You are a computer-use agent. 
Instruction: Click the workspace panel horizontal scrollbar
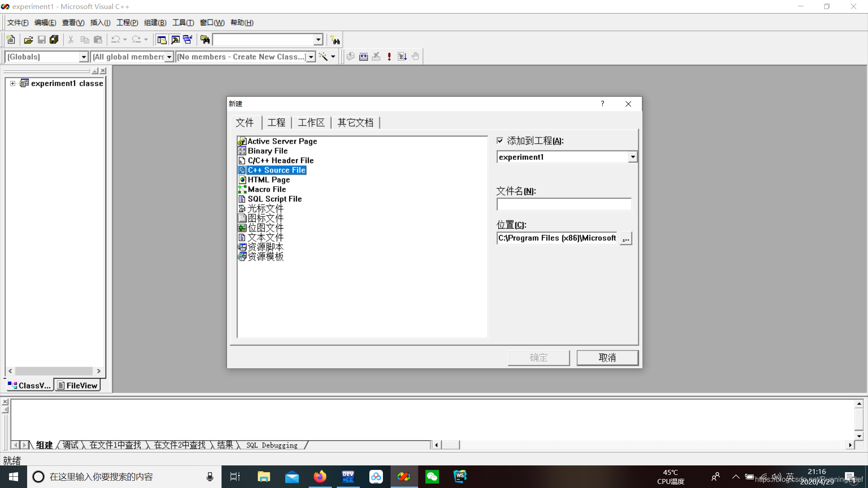point(54,371)
